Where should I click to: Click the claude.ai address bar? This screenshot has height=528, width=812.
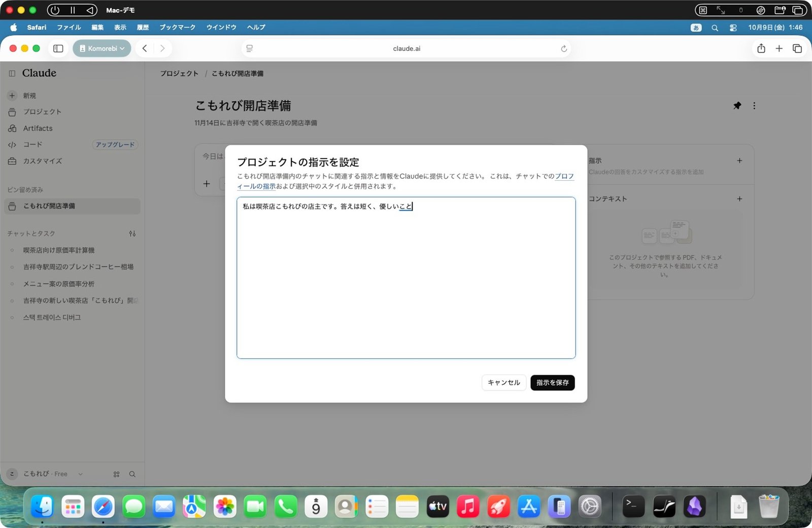click(407, 49)
